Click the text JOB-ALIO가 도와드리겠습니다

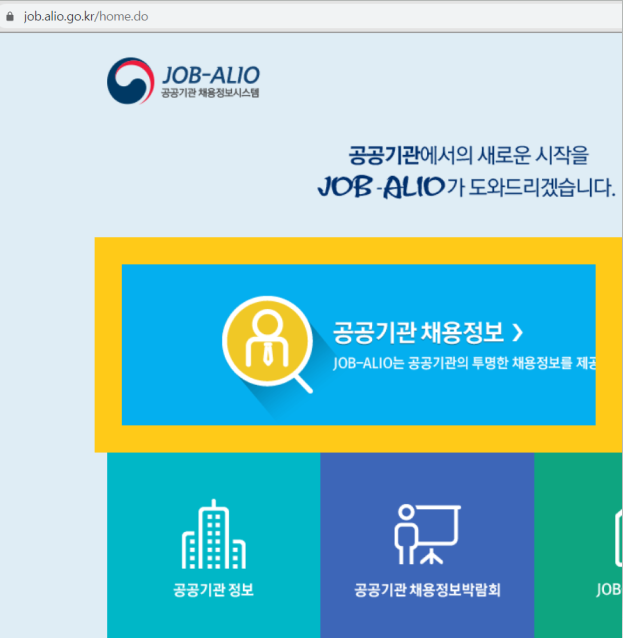pos(466,188)
